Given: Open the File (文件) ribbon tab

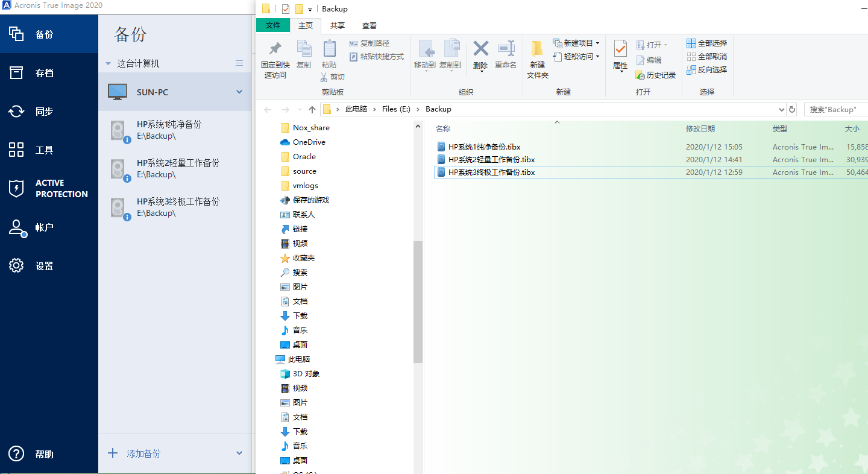Looking at the screenshot, I should tap(274, 25).
